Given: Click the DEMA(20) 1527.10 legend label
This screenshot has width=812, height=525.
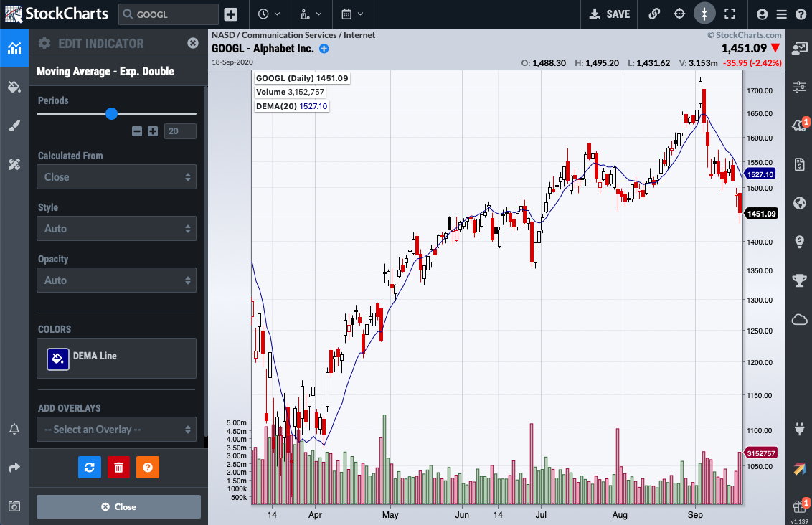Looking at the screenshot, I should click(291, 106).
